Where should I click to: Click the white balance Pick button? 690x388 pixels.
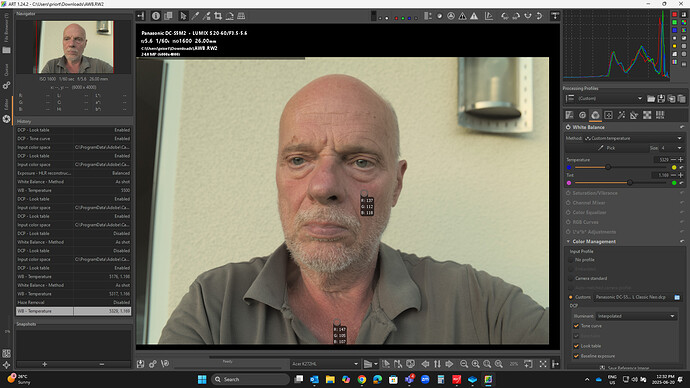coord(606,148)
